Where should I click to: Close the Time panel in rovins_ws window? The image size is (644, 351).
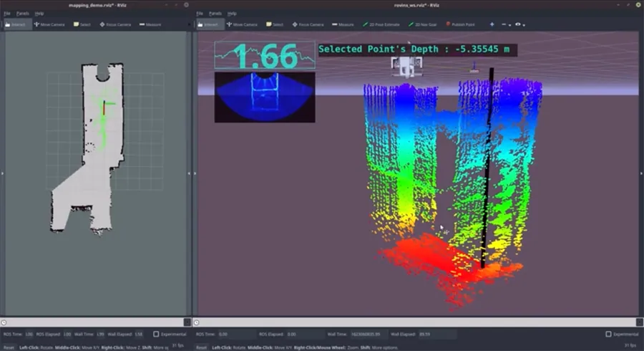click(640, 322)
